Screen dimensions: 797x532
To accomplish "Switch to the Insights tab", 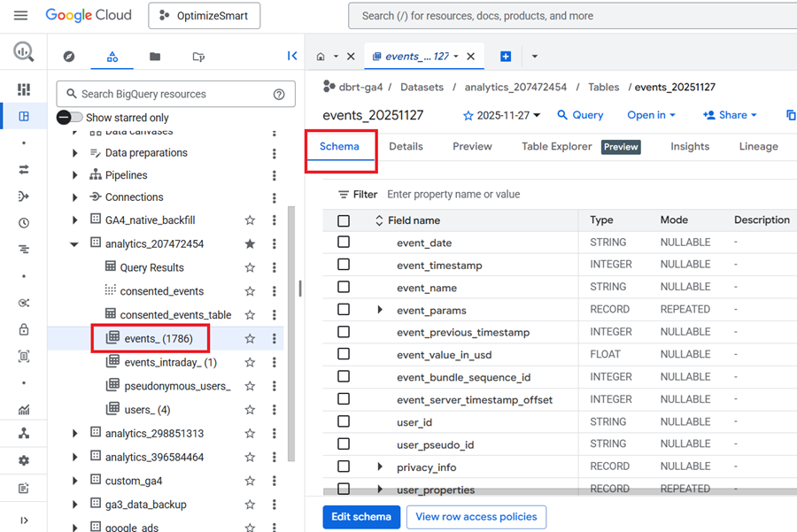I will [689, 146].
